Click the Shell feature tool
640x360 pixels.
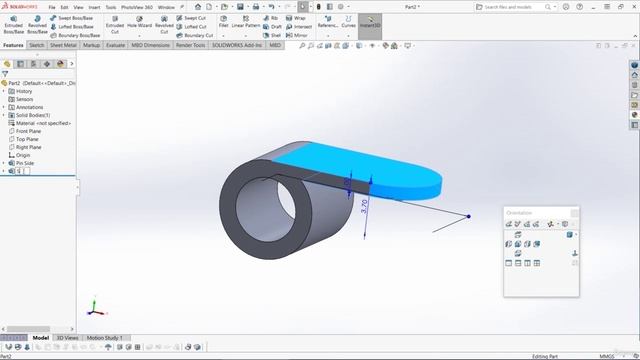(x=272, y=36)
